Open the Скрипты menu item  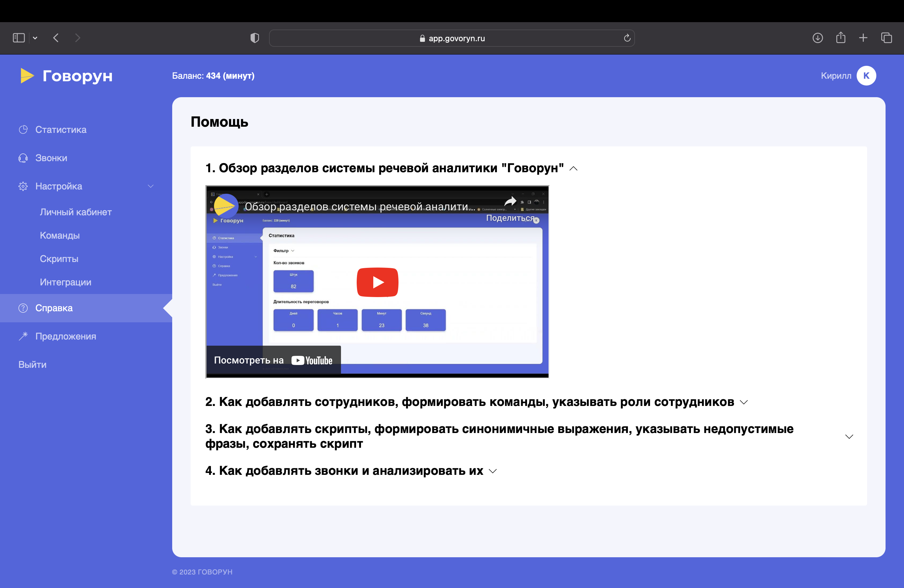(x=59, y=259)
